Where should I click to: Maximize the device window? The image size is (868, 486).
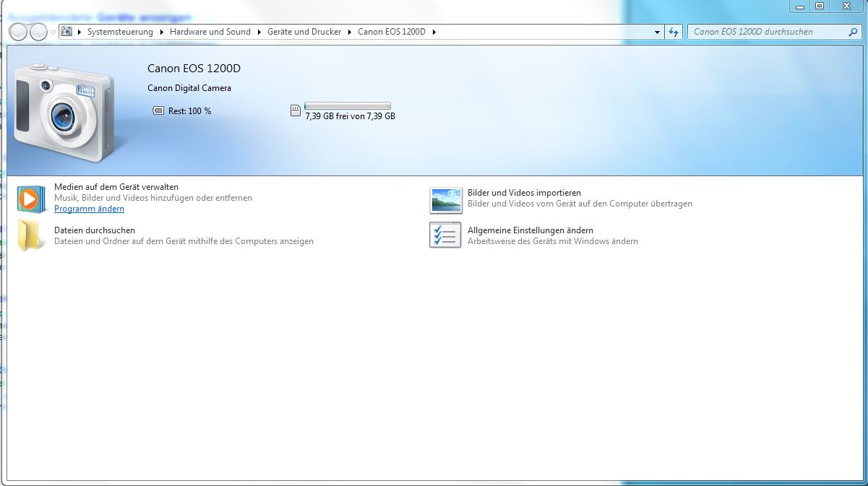819,6
